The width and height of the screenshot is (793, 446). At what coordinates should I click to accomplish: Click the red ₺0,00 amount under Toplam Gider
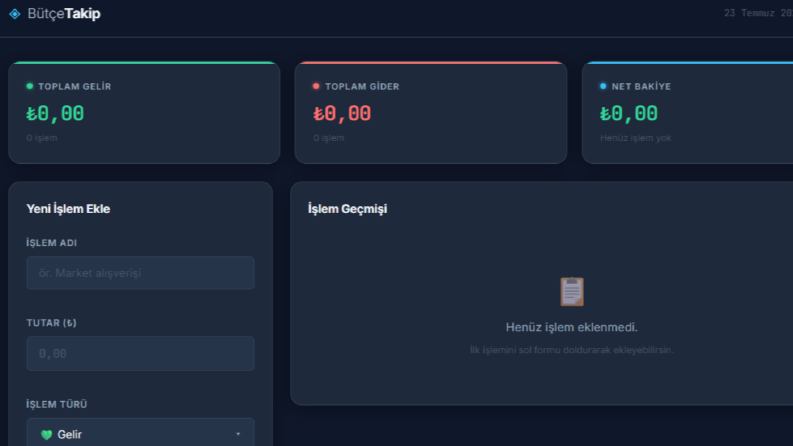tap(342, 113)
